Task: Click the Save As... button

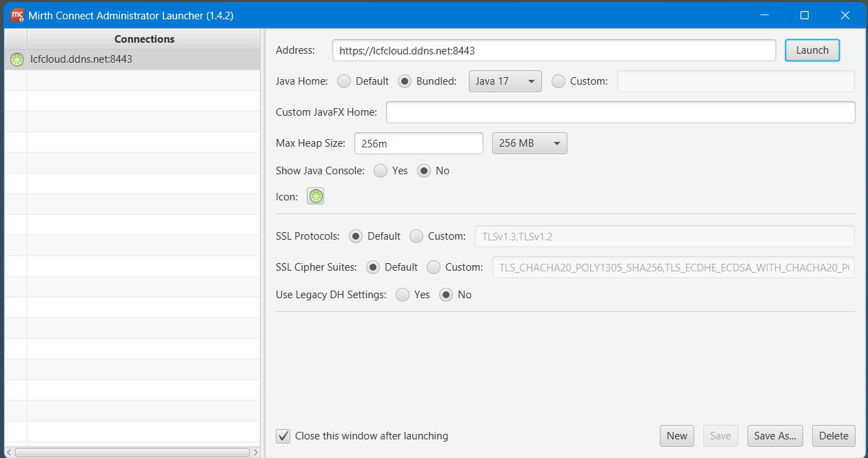Action: [x=775, y=436]
